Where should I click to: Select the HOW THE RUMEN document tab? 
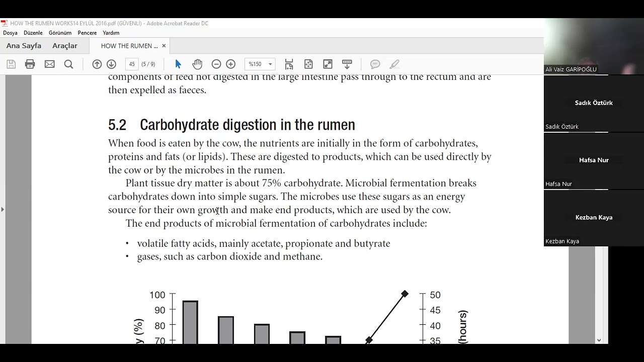[129, 46]
